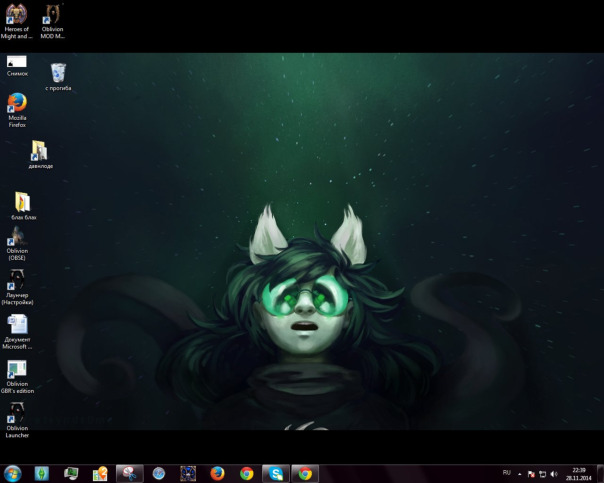Screen dimensions: 604x483
Task: Launch the Oblivion (OBSE) desktop shortcut
Action: click(x=17, y=243)
